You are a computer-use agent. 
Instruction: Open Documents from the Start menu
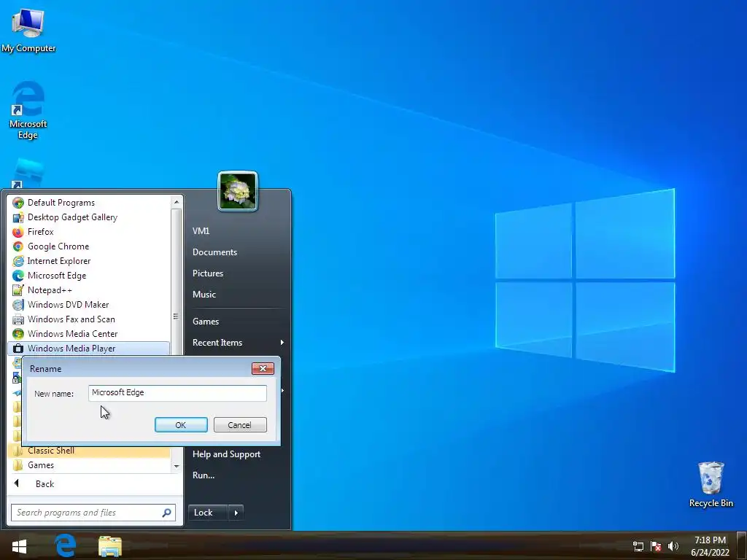point(215,252)
